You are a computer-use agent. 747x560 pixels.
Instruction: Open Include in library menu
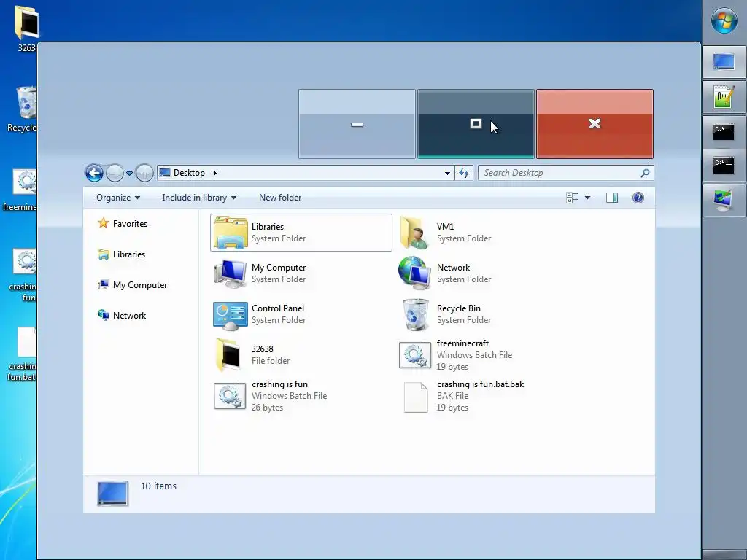(199, 198)
